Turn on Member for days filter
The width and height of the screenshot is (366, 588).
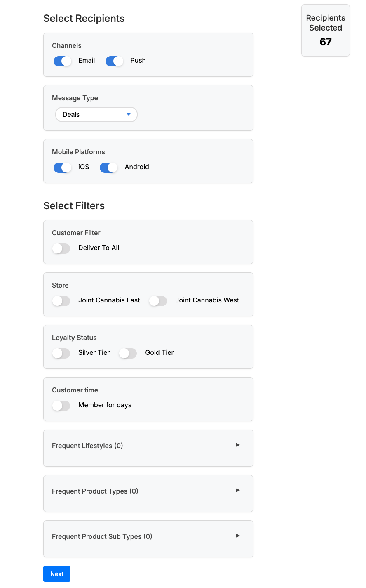click(x=61, y=406)
